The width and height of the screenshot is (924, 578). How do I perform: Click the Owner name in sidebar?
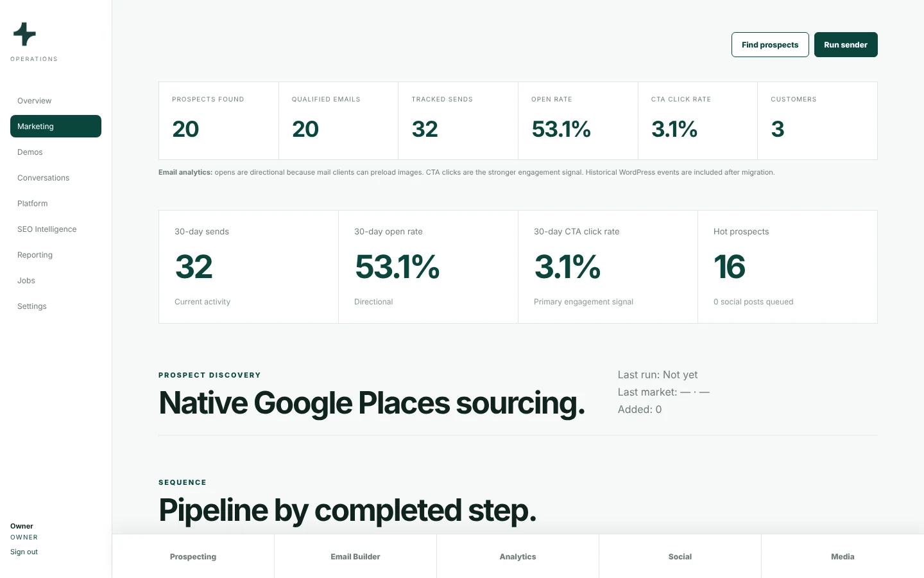click(22, 526)
